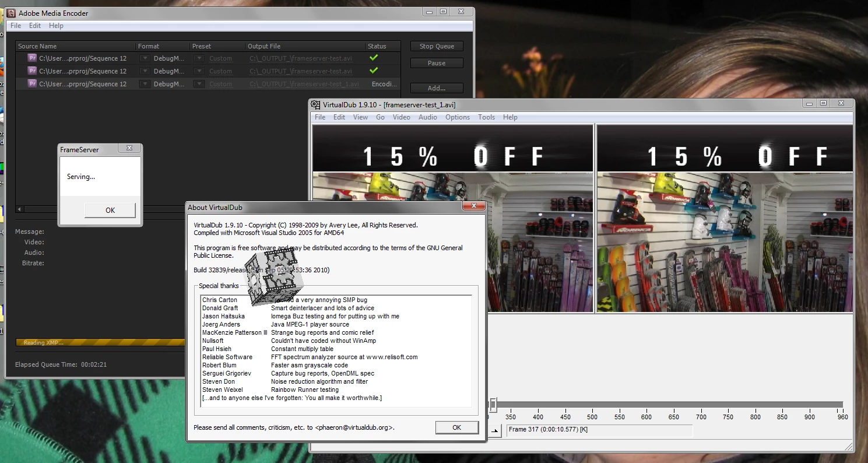Open Preset dropdown for the second queue row
The height and width of the screenshot is (463, 868).
pyautogui.click(x=199, y=71)
